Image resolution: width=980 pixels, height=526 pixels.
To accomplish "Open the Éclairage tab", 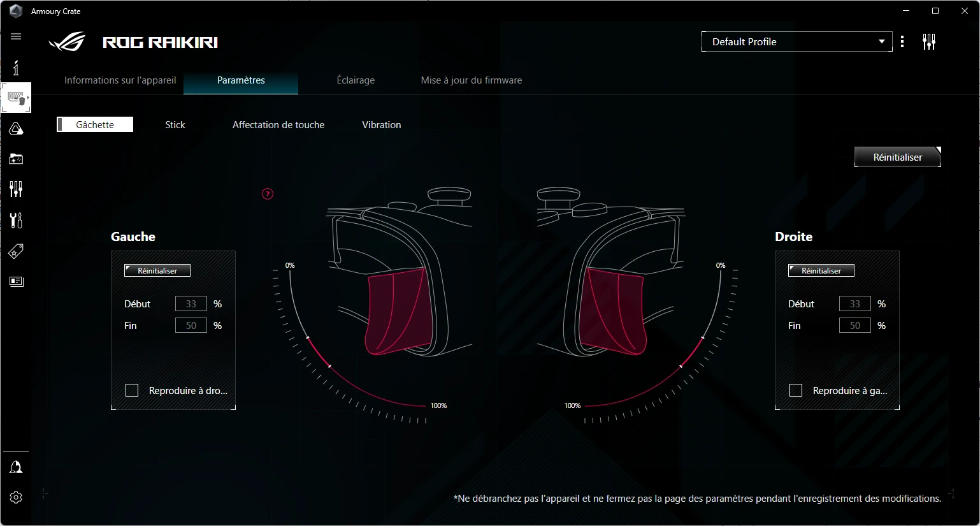I will point(356,80).
